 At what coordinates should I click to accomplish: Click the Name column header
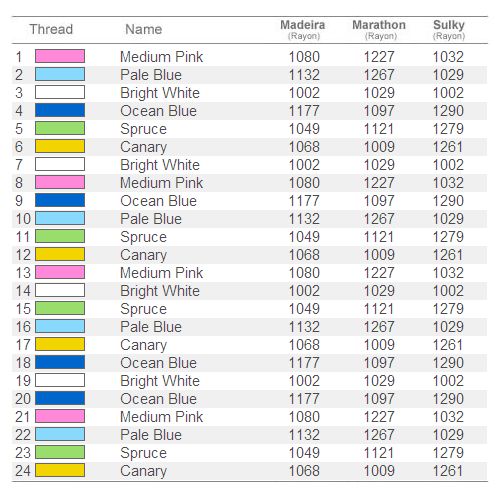point(144,29)
